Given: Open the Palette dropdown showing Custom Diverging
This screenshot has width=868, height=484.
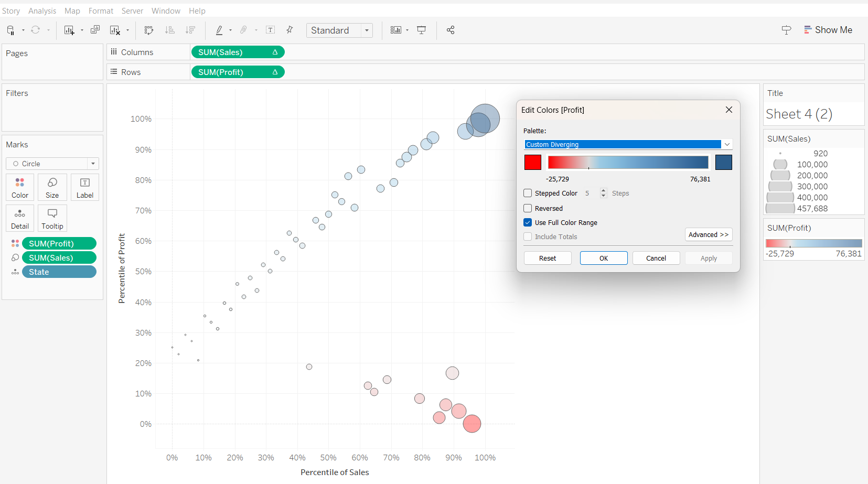Looking at the screenshot, I should tap(628, 144).
